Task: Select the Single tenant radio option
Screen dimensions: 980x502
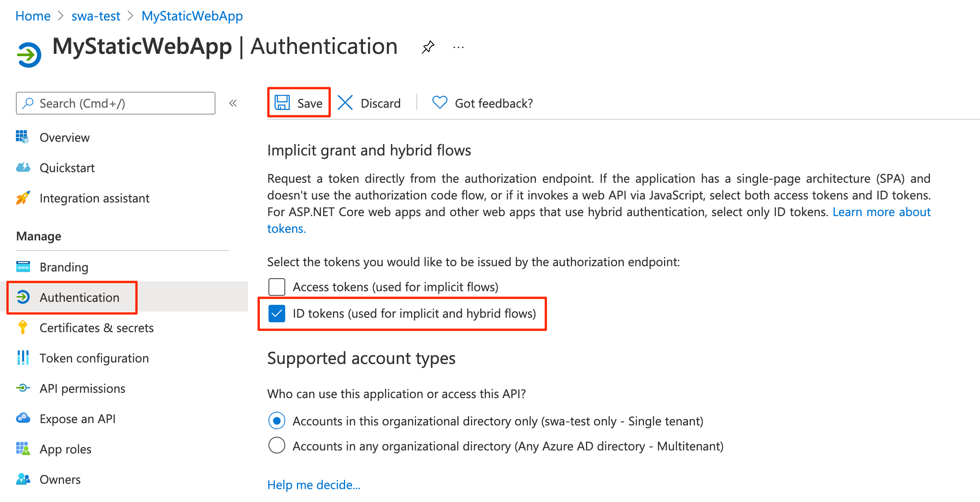Action: [276, 421]
